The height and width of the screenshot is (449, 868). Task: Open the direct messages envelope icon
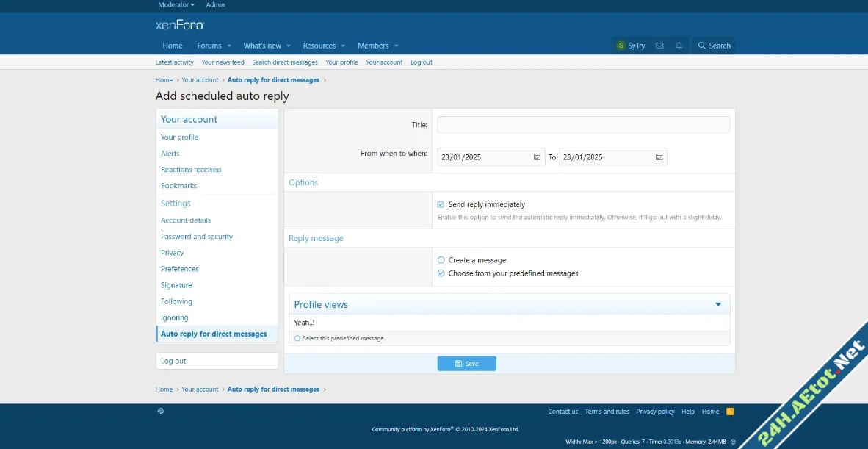(x=659, y=46)
